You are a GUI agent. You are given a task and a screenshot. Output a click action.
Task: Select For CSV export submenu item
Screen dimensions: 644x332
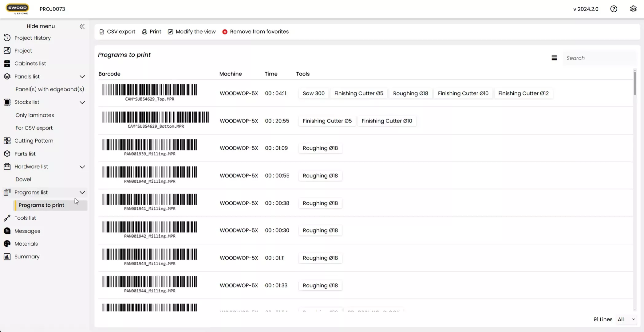point(34,128)
